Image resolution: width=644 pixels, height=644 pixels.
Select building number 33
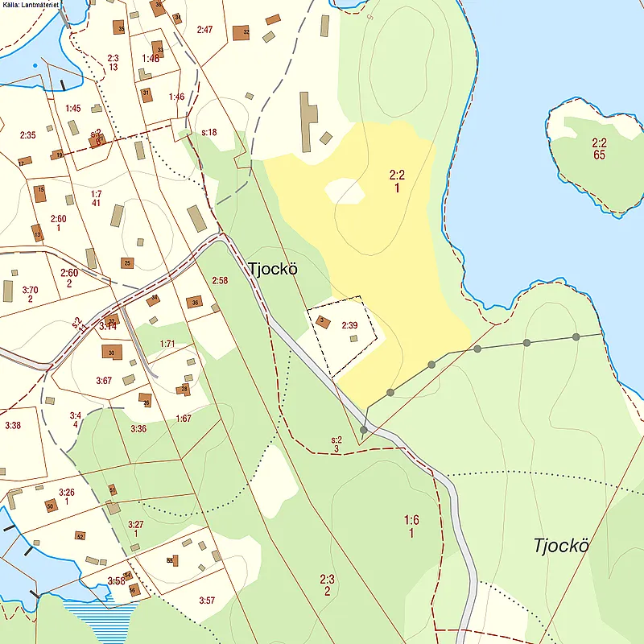click(158, 49)
